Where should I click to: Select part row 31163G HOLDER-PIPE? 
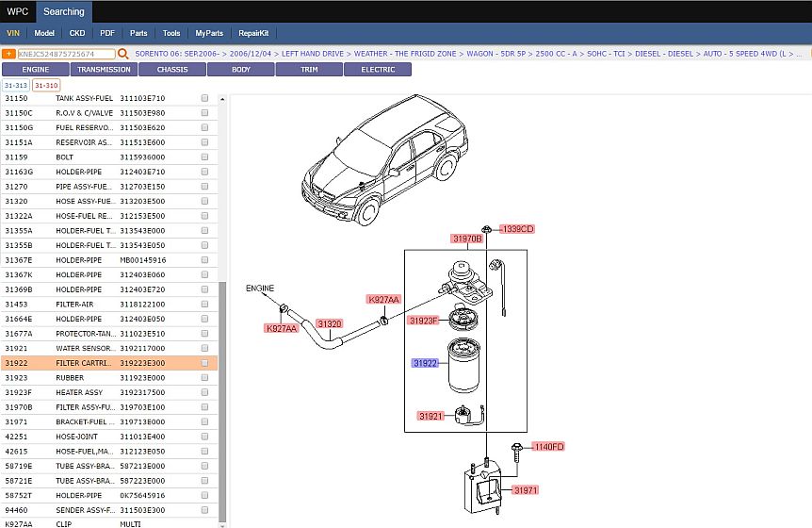tap(109, 172)
